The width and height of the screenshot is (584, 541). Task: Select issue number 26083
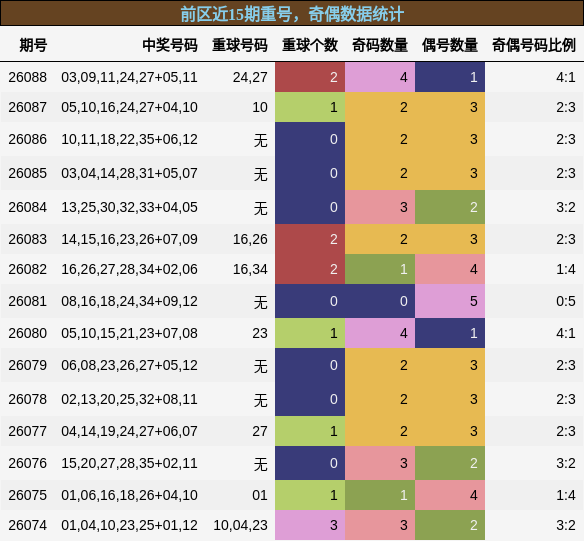(x=28, y=239)
